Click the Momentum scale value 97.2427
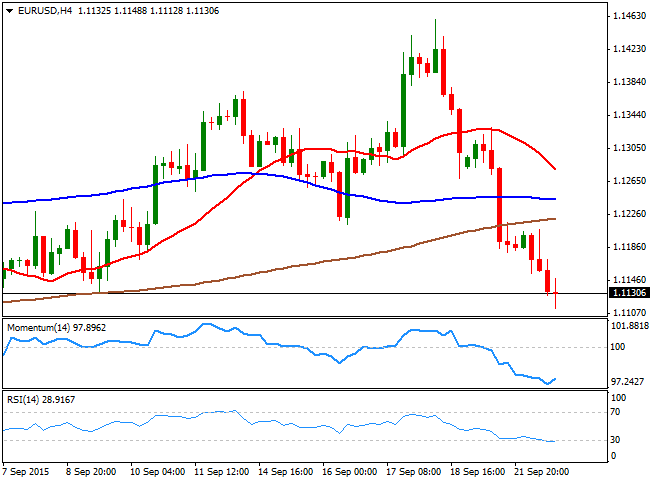Screen dimensions: 650x480 tap(628, 382)
